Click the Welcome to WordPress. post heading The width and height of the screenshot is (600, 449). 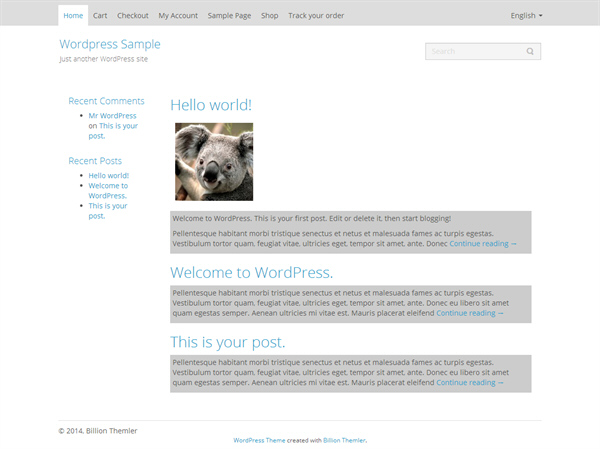tap(251, 273)
